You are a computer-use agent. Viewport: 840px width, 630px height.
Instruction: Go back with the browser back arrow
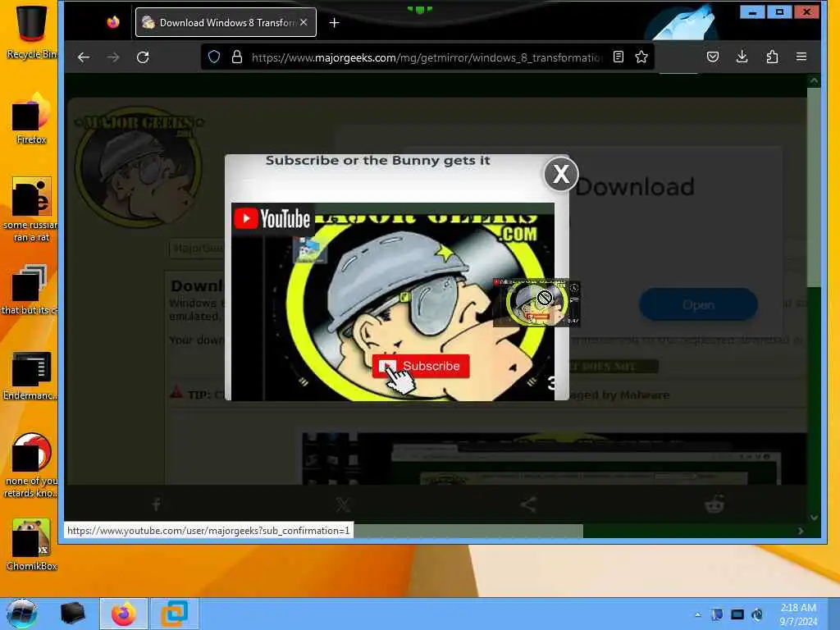(x=84, y=57)
